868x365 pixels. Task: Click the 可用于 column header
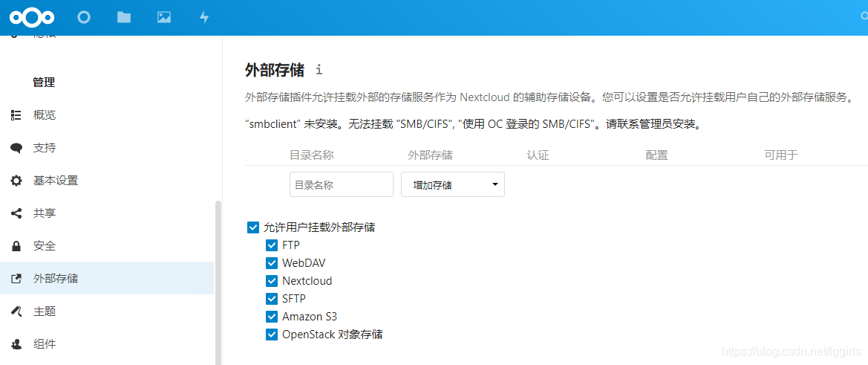click(780, 155)
